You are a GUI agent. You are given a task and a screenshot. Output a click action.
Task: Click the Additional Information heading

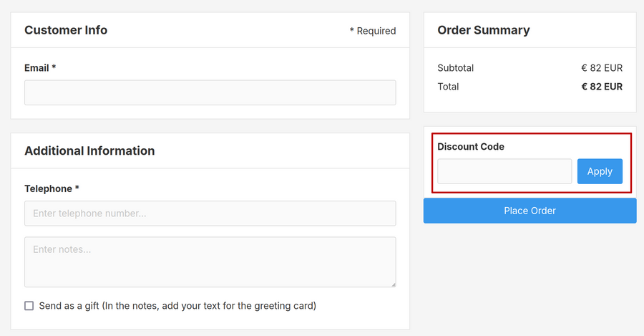pos(89,151)
